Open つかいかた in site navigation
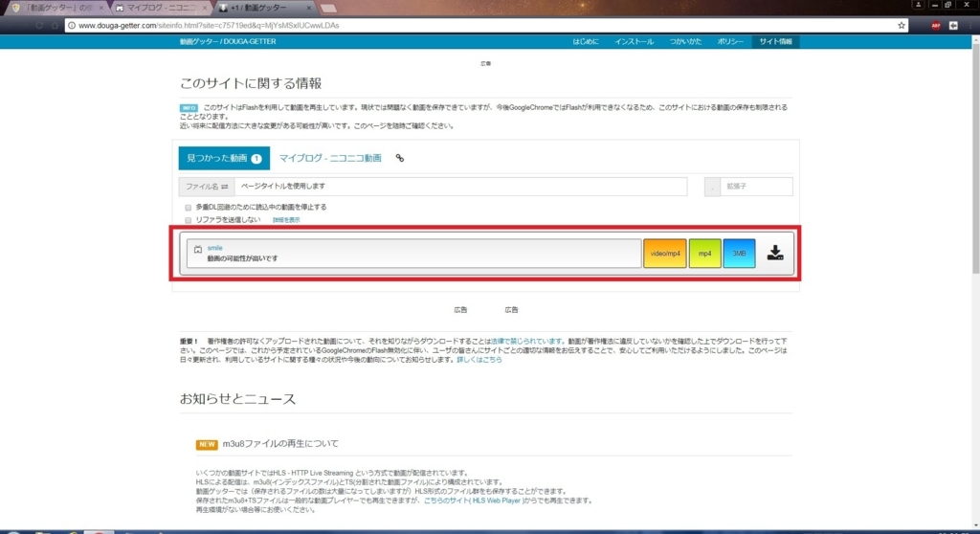The width and height of the screenshot is (980, 534). 685,41
